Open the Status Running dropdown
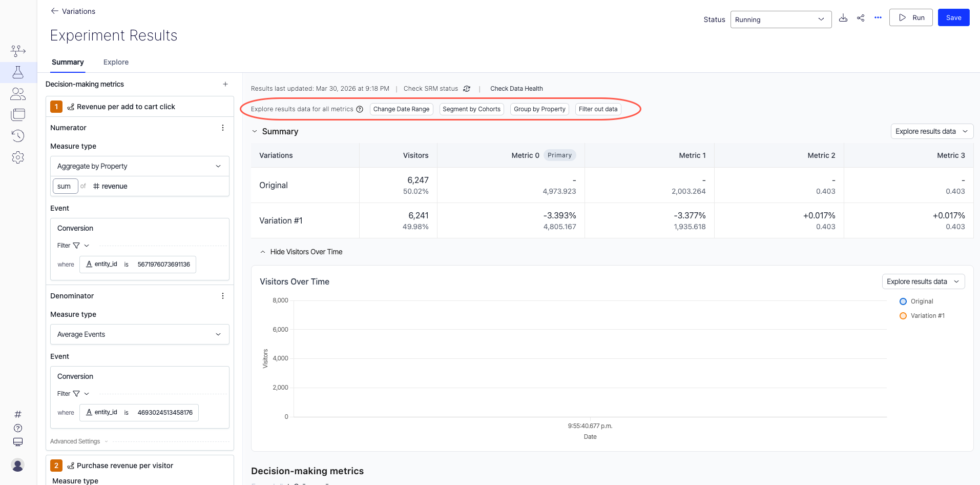Image resolution: width=980 pixels, height=485 pixels. click(x=780, y=19)
